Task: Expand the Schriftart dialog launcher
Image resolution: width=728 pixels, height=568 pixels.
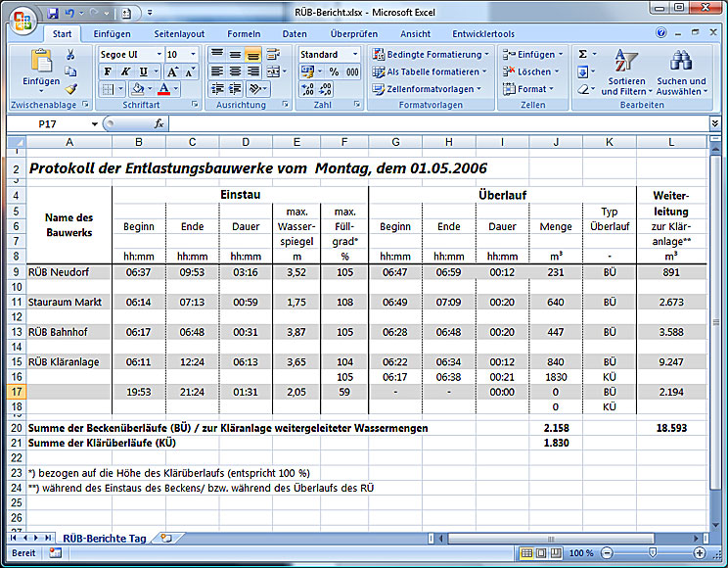Action: click(195, 105)
